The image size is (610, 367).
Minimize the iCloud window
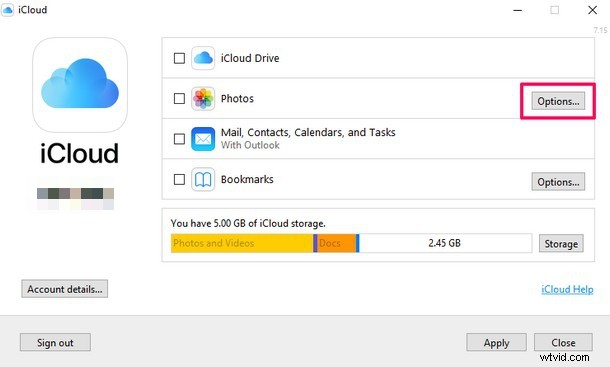coord(517,10)
